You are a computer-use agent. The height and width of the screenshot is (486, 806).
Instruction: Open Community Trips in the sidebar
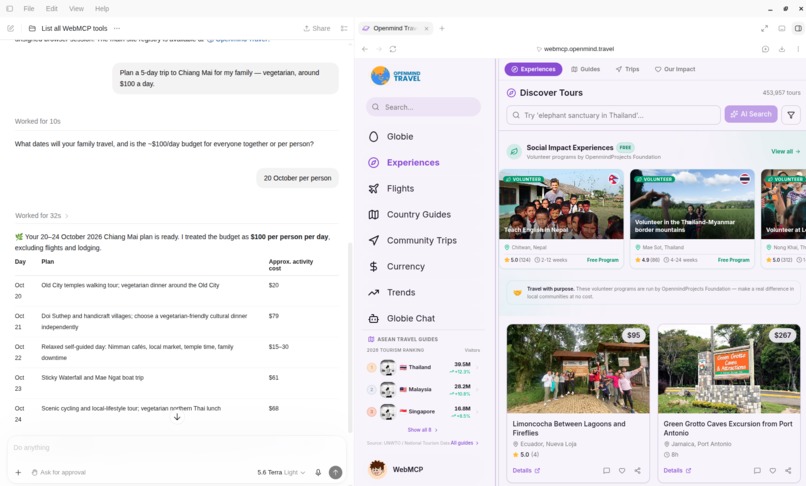[x=412, y=240]
